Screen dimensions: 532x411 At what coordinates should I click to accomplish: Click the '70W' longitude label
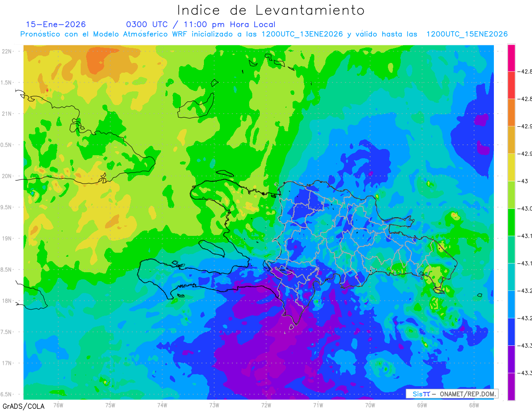click(x=370, y=405)
